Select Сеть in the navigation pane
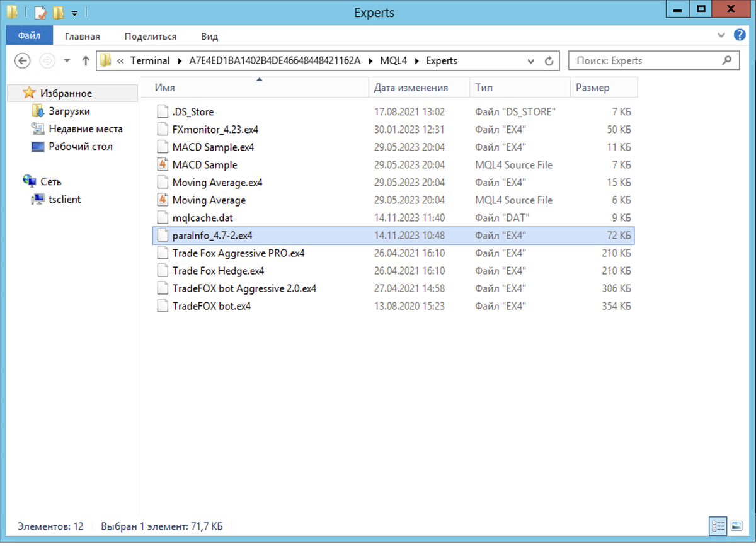This screenshot has height=546, width=756. pos(51,181)
